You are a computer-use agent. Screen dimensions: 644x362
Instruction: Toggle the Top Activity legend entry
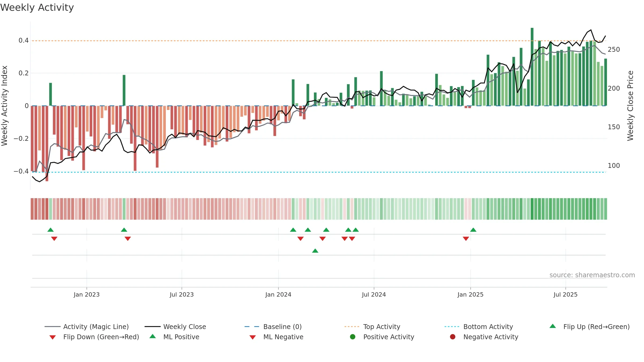(372, 327)
